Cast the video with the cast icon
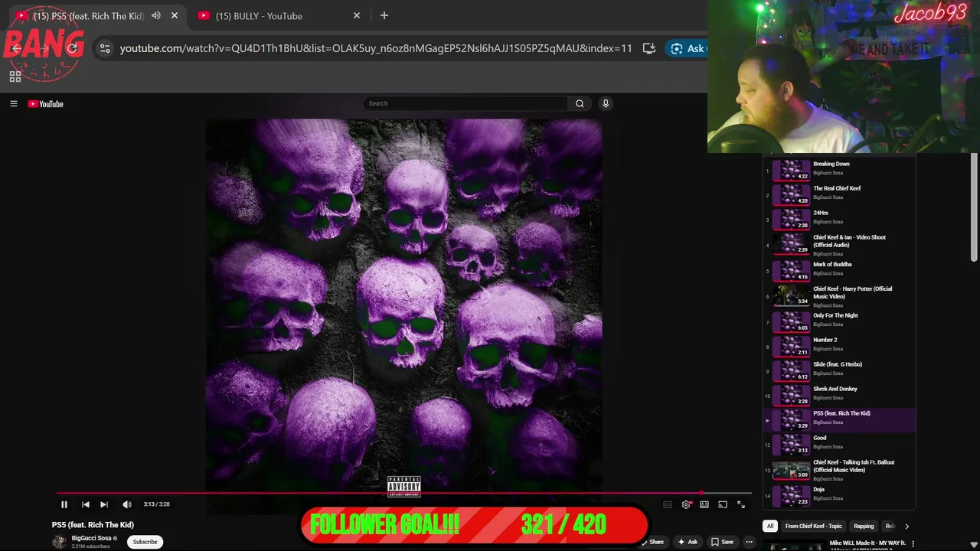Viewport: 980px width, 551px height. (723, 504)
